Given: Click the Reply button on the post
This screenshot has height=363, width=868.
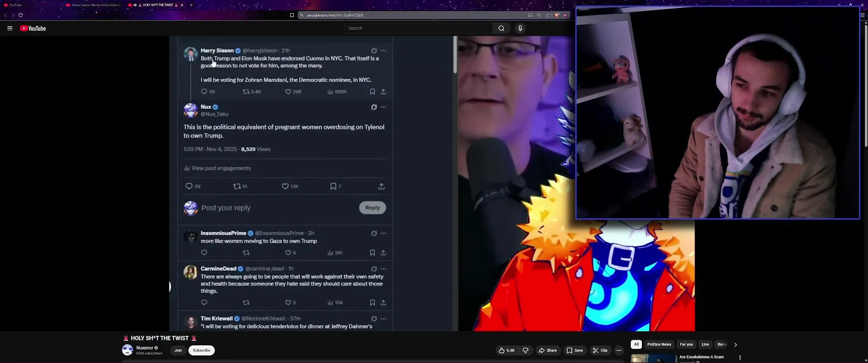Looking at the screenshot, I should (x=372, y=208).
